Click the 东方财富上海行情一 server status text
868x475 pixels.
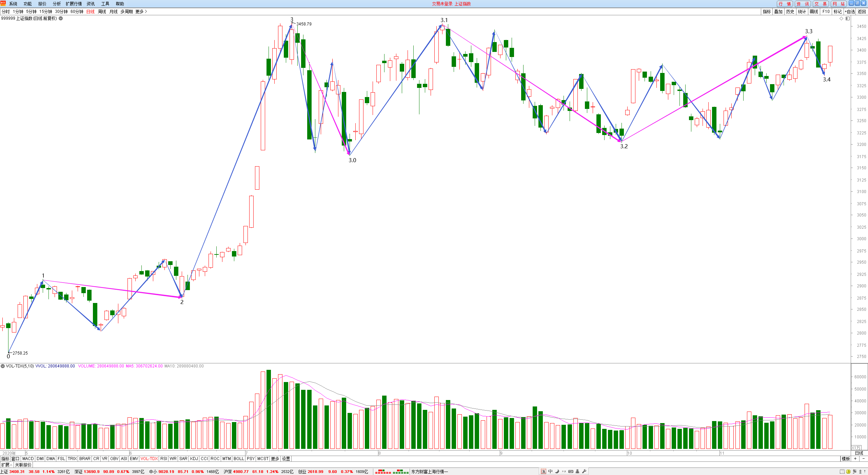pyautogui.click(x=430, y=472)
